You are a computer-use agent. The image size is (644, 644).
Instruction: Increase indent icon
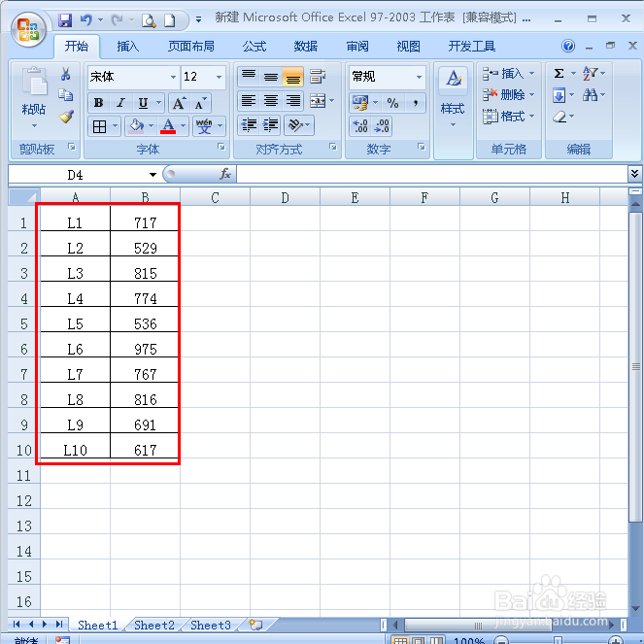[x=271, y=125]
